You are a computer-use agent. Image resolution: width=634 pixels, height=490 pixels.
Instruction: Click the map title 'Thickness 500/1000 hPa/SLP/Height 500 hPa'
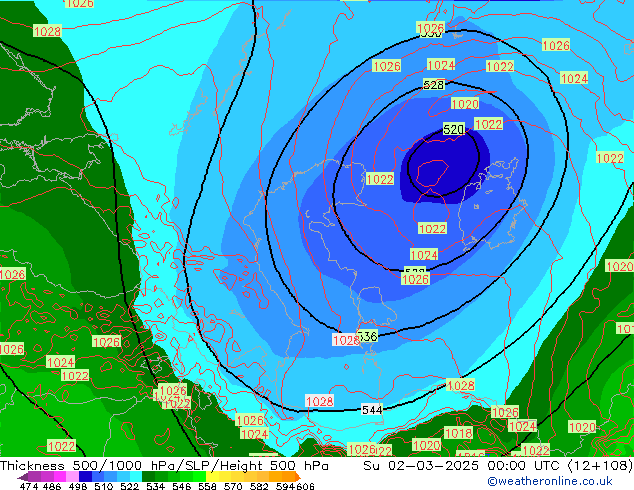[164, 466]
